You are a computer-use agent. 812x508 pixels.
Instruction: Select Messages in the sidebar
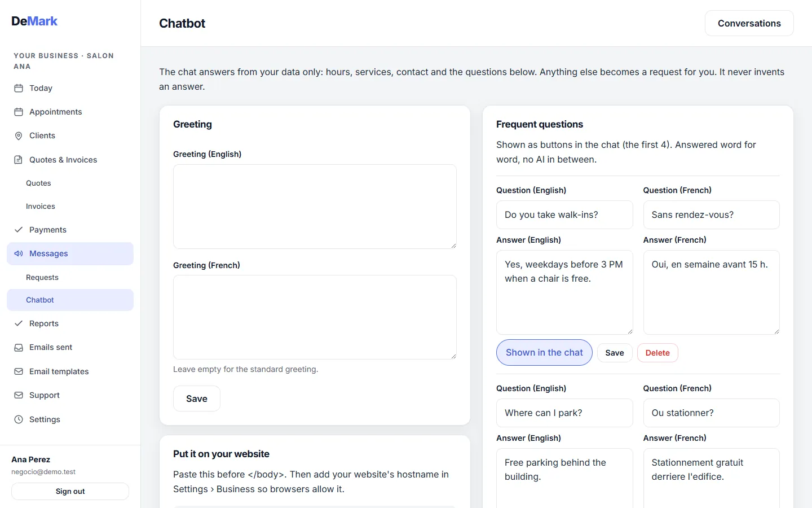70,253
